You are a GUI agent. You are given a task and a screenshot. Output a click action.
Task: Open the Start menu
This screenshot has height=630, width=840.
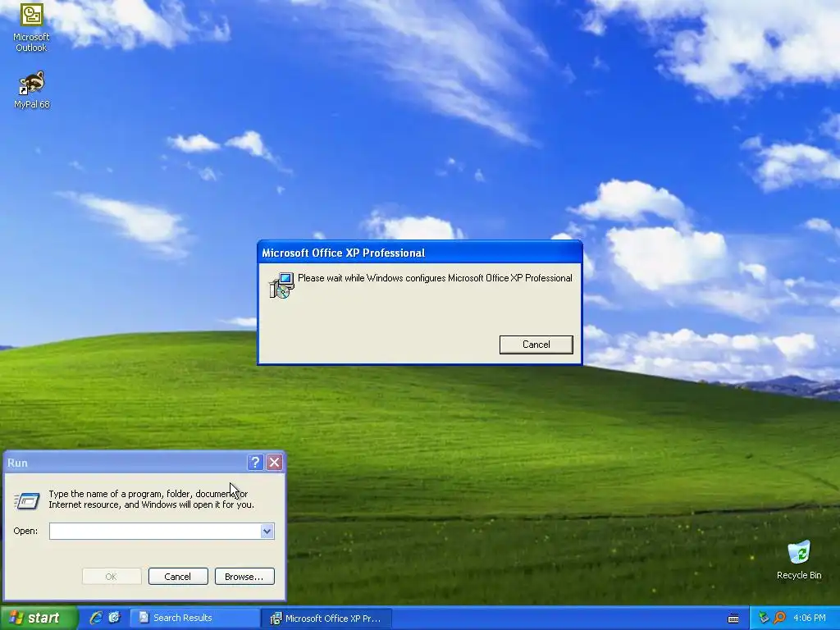pos(39,618)
